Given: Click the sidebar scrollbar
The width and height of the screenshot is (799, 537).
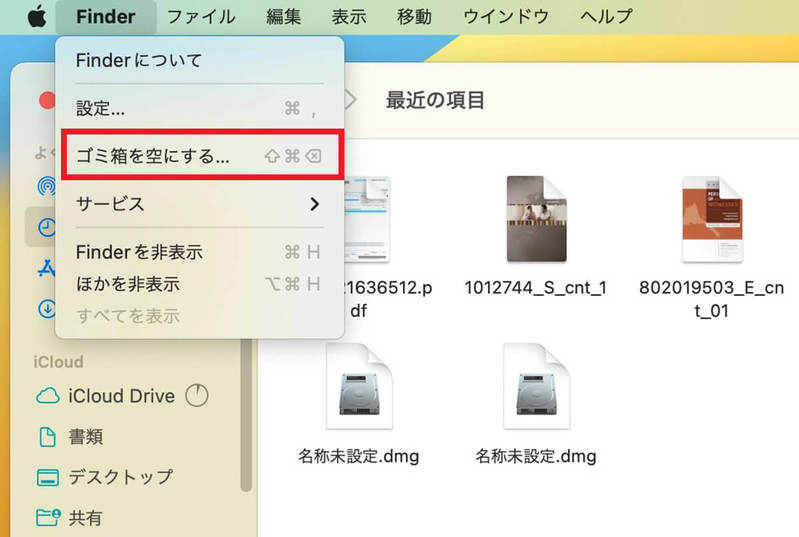Looking at the screenshot, I should [x=246, y=415].
